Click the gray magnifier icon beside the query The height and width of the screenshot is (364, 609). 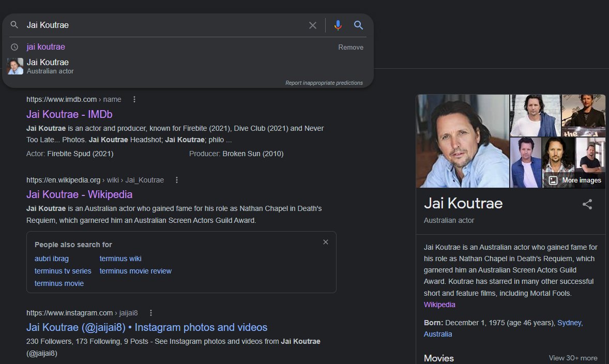(x=14, y=25)
